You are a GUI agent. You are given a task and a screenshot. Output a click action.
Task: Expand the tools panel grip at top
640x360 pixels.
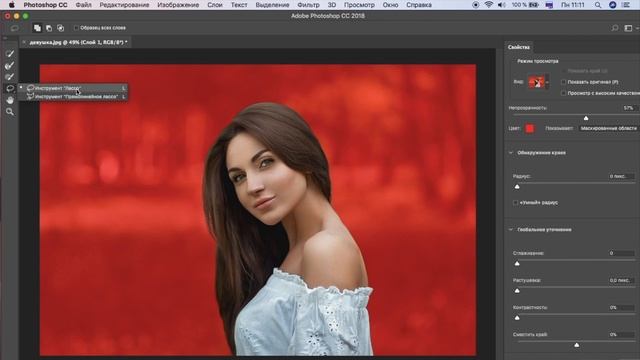click(x=5, y=38)
